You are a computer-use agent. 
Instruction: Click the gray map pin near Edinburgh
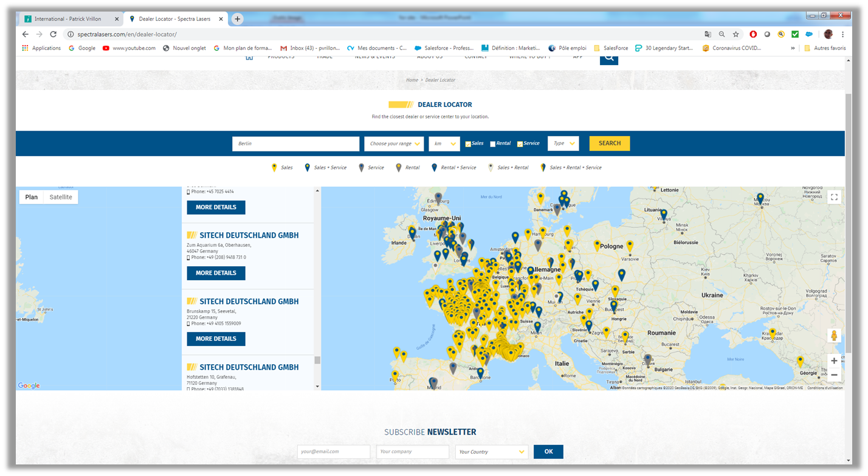(438, 198)
